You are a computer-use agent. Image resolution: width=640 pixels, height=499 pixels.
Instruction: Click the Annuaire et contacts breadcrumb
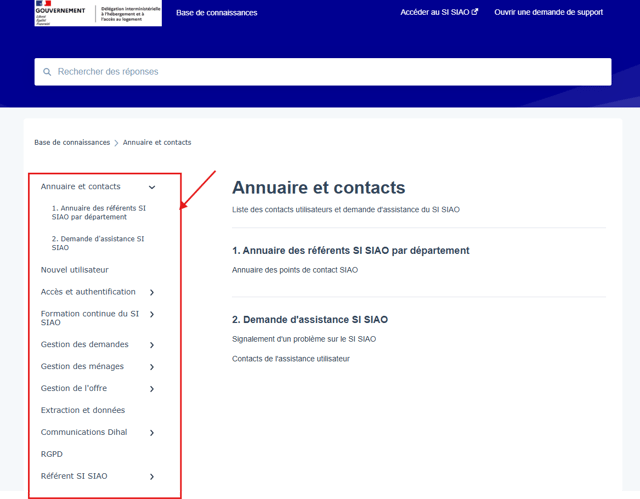pyautogui.click(x=157, y=142)
